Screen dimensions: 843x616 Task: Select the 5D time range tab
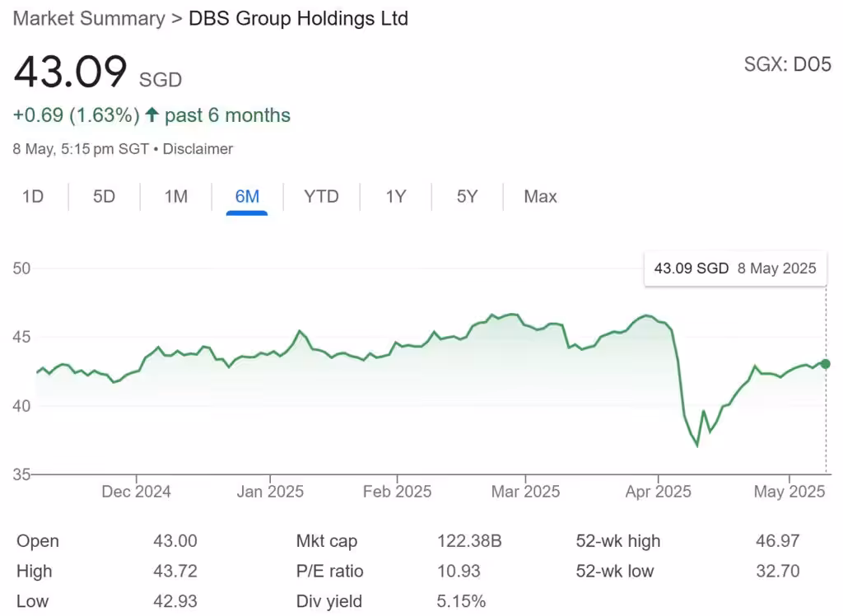pyautogui.click(x=102, y=197)
